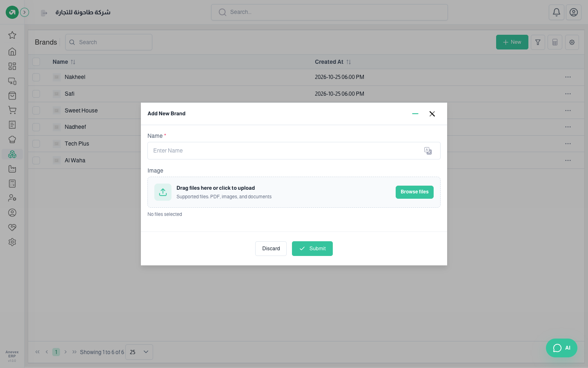Open the filter funnel on Brands toolbar
Viewport: 588px width, 368px height.
(538, 42)
